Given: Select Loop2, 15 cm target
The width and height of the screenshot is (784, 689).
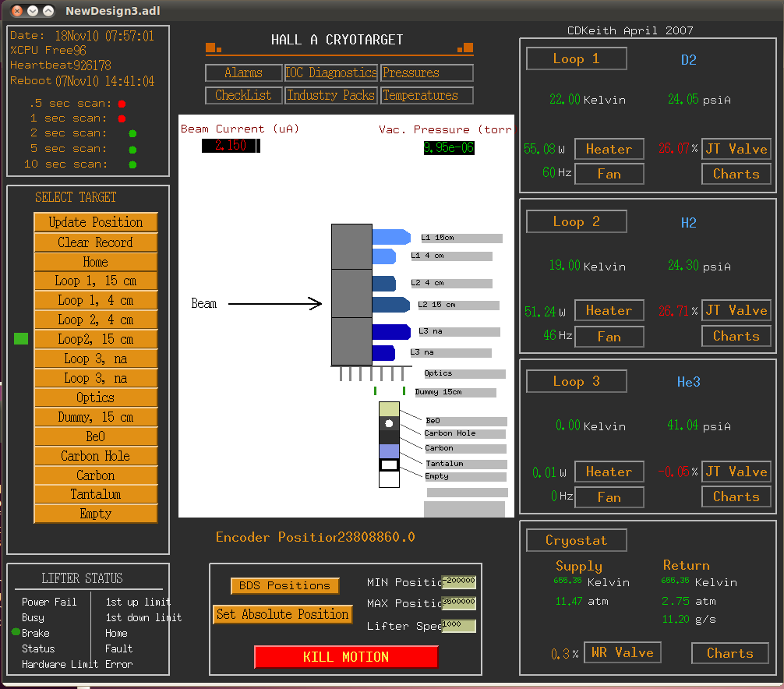Looking at the screenshot, I should 96,339.
